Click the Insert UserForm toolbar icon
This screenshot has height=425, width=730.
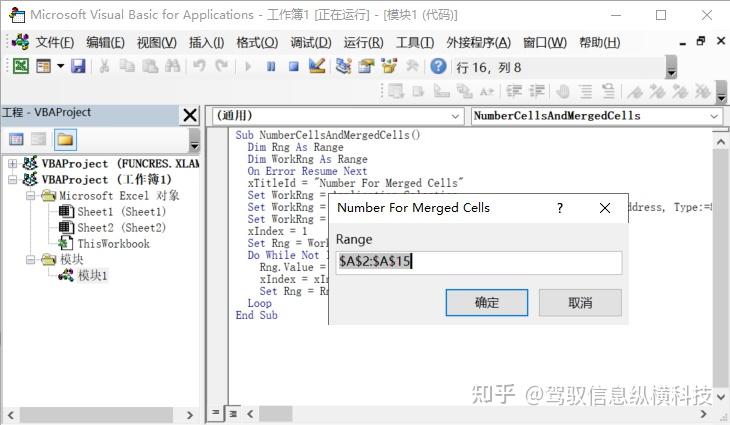(x=44, y=67)
